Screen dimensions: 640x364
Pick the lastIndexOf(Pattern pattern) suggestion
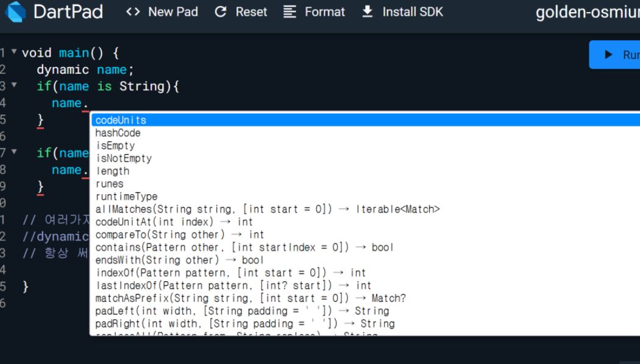pos(366,285)
